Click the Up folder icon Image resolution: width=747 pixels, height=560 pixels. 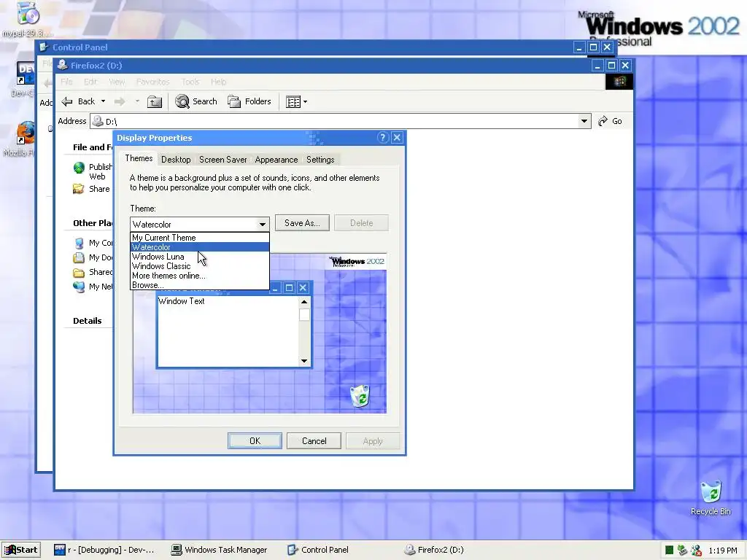(x=155, y=101)
